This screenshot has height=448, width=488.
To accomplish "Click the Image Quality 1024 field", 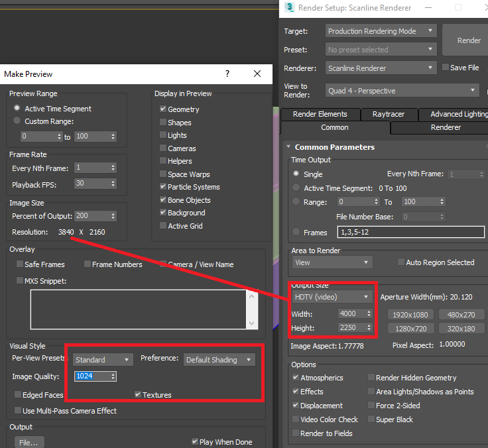I will 92,376.
